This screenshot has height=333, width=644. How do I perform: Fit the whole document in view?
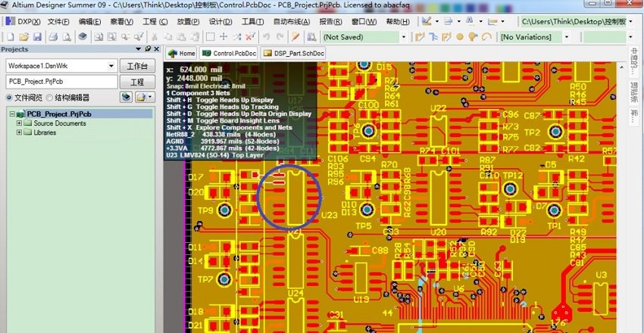(x=98, y=37)
